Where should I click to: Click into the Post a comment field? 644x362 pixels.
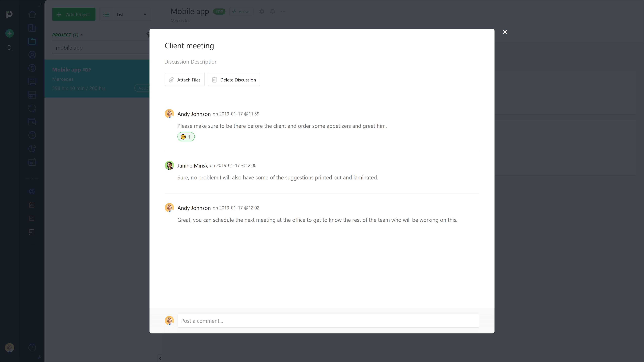click(328, 321)
